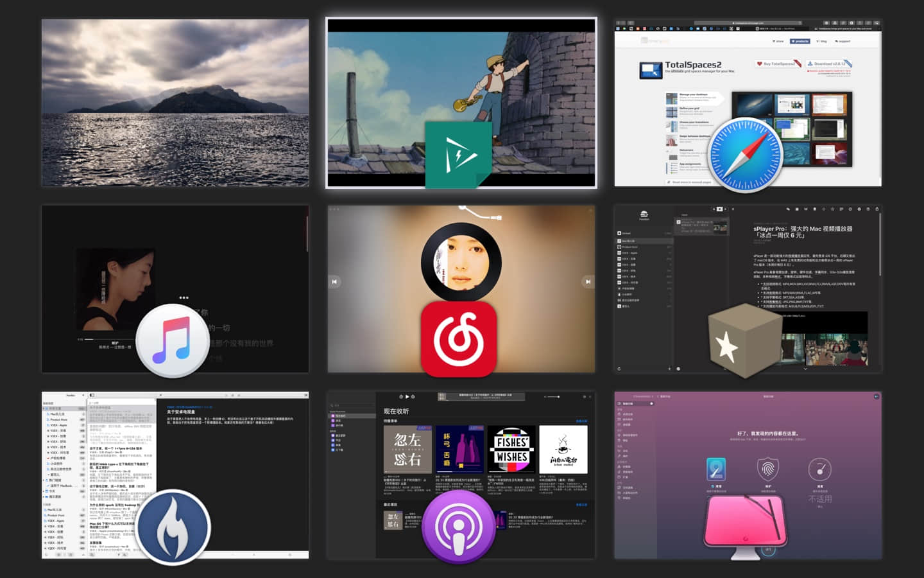Click the blue circle flame app icon
This screenshot has width=924, height=578.
[x=173, y=527]
